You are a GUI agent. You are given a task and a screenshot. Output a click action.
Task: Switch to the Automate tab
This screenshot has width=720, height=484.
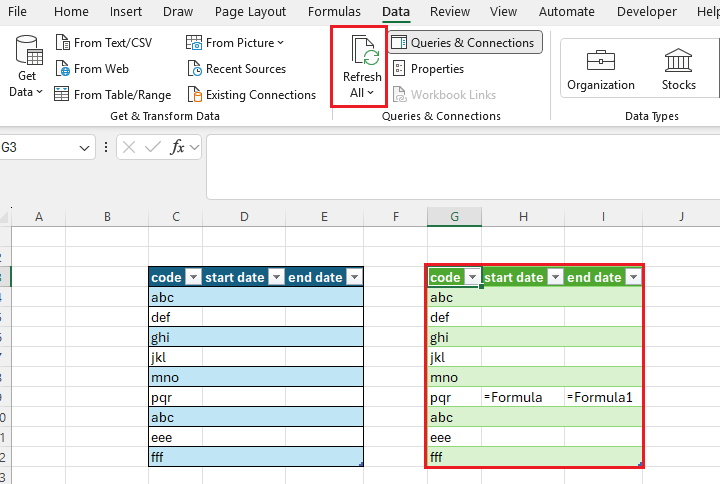coord(567,11)
